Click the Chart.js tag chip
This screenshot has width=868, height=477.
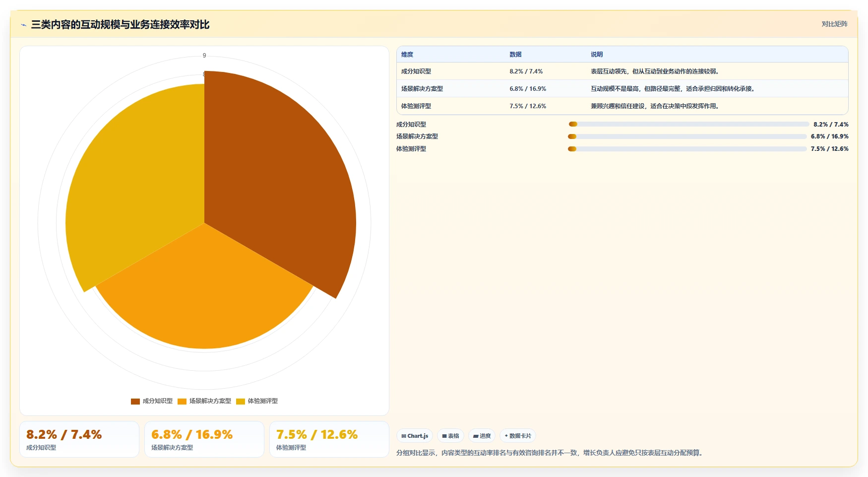415,436
